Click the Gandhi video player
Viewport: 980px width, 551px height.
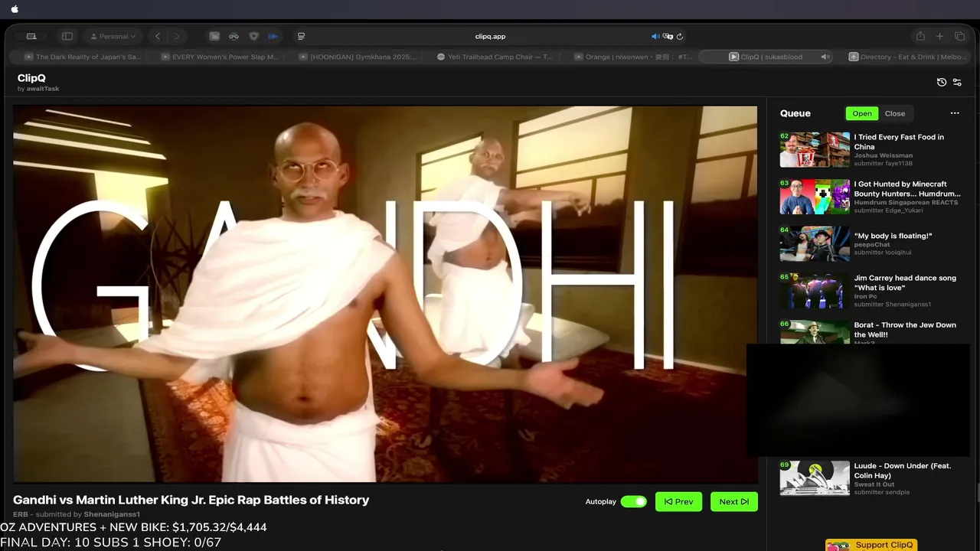click(x=385, y=294)
